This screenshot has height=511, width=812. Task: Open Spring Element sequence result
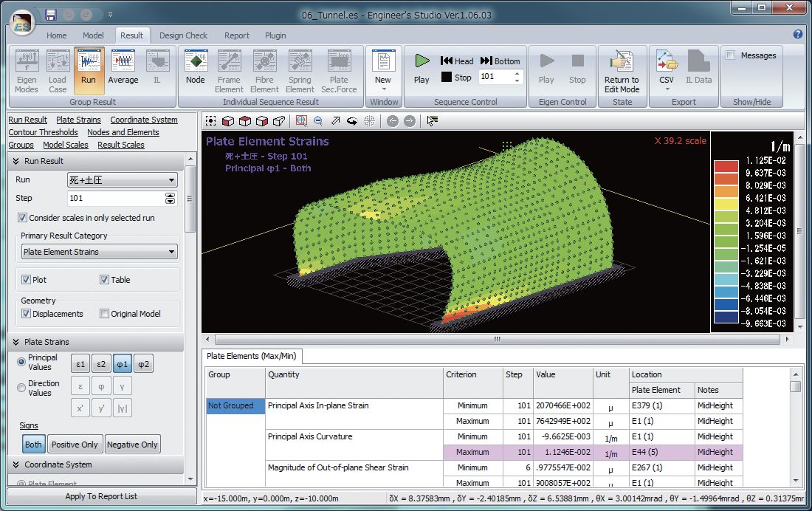click(300, 72)
